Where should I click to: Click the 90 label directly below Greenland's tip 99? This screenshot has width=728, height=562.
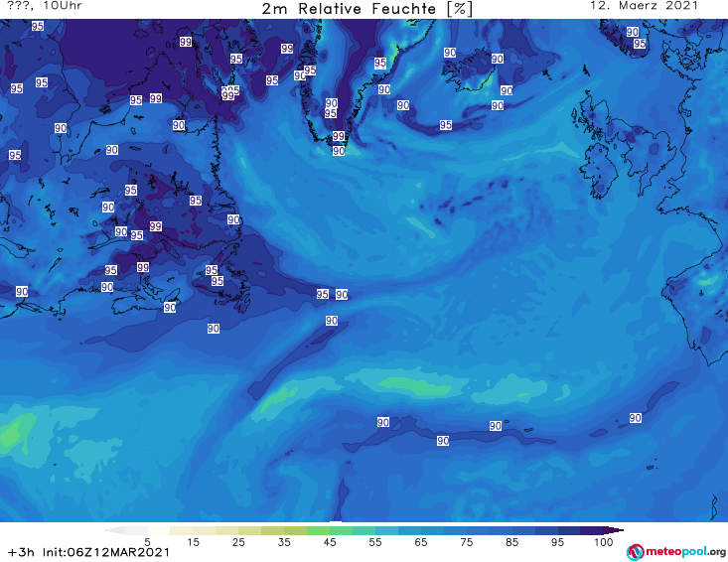pyautogui.click(x=339, y=151)
